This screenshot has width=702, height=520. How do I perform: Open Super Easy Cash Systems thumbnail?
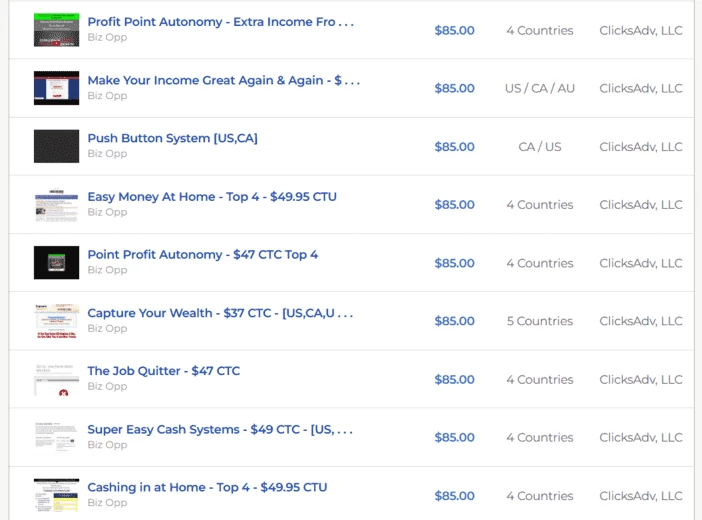[x=56, y=437]
